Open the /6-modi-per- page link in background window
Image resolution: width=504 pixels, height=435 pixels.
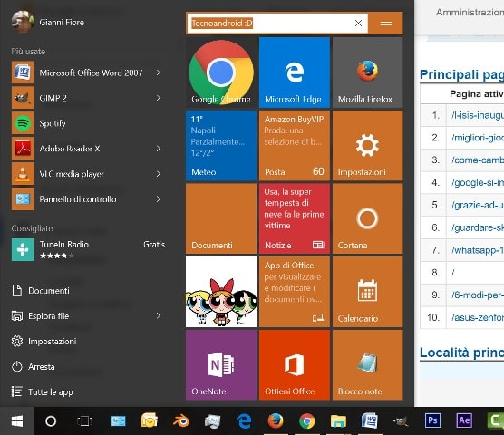tap(478, 295)
